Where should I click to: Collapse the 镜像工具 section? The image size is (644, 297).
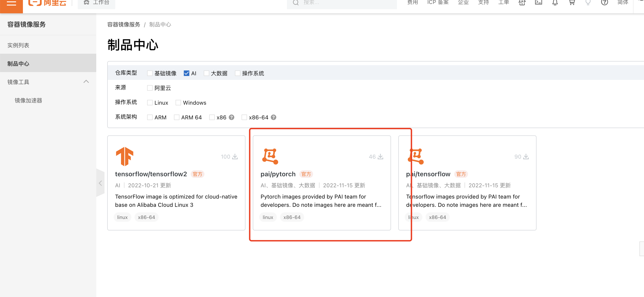[x=86, y=82]
